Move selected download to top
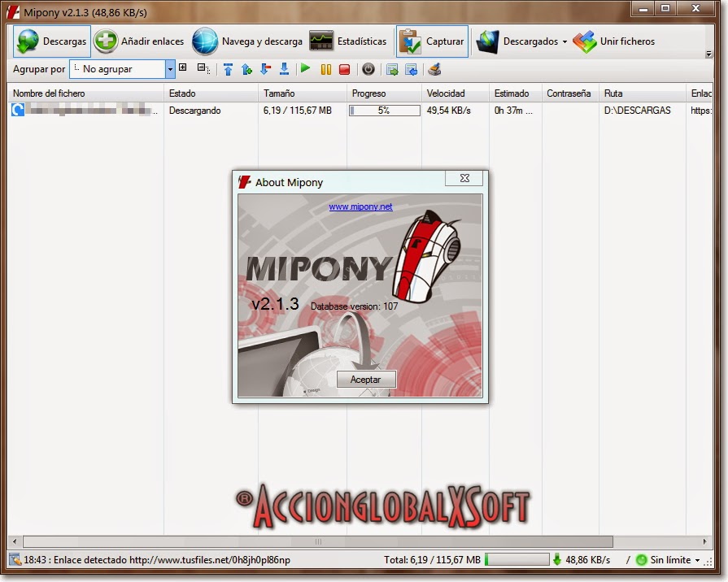This screenshot has width=728, height=582. click(x=228, y=70)
